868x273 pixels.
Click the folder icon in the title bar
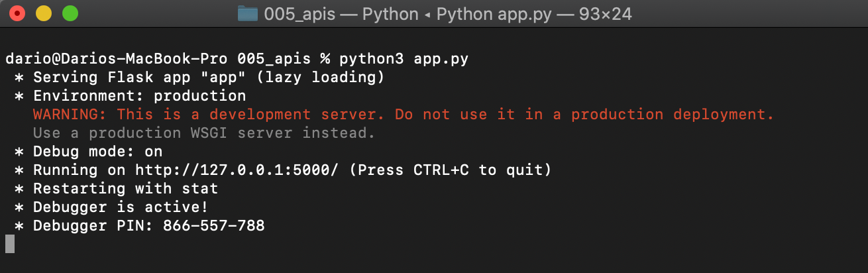(x=247, y=14)
